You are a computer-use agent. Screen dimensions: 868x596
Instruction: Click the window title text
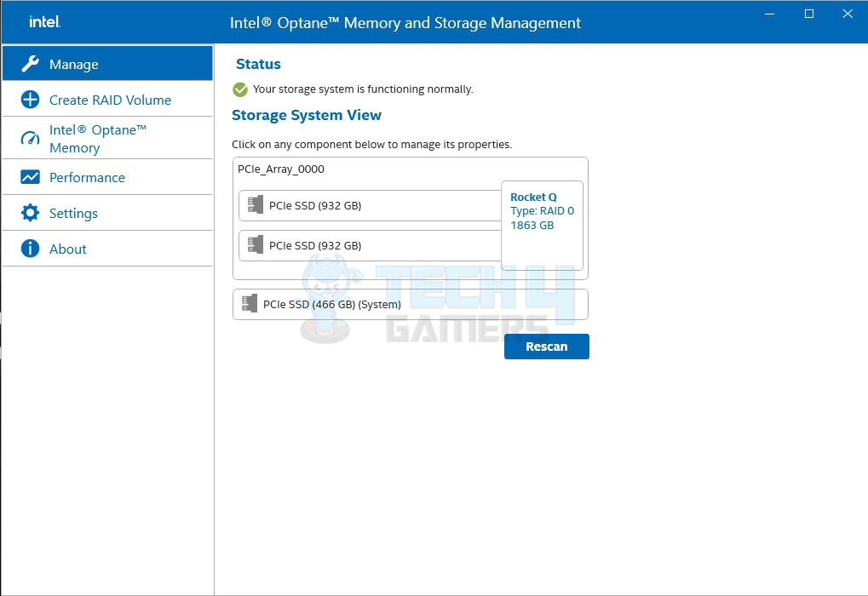click(x=405, y=23)
